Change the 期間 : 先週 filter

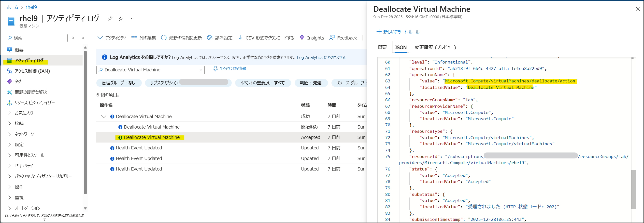[x=311, y=83]
